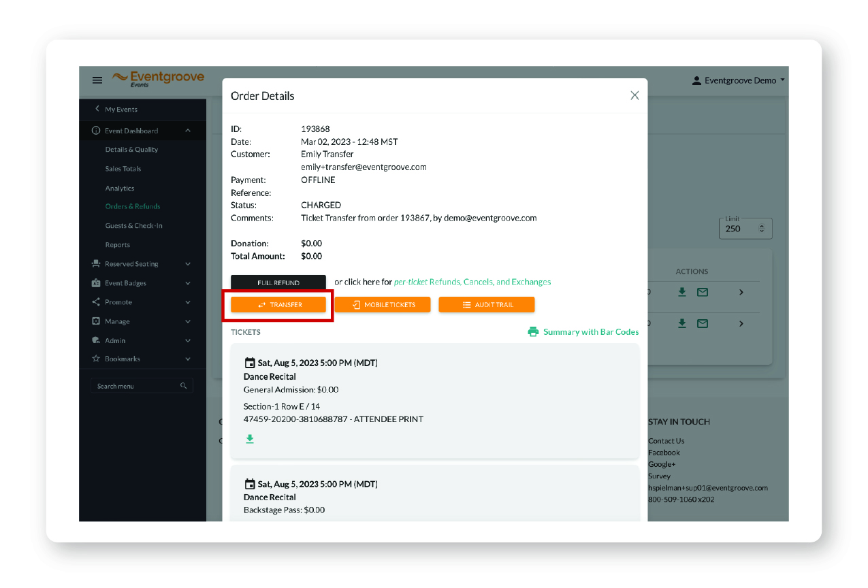The image size is (868, 588).
Task: Collapse the Event Dashboard section
Action: 188,131
